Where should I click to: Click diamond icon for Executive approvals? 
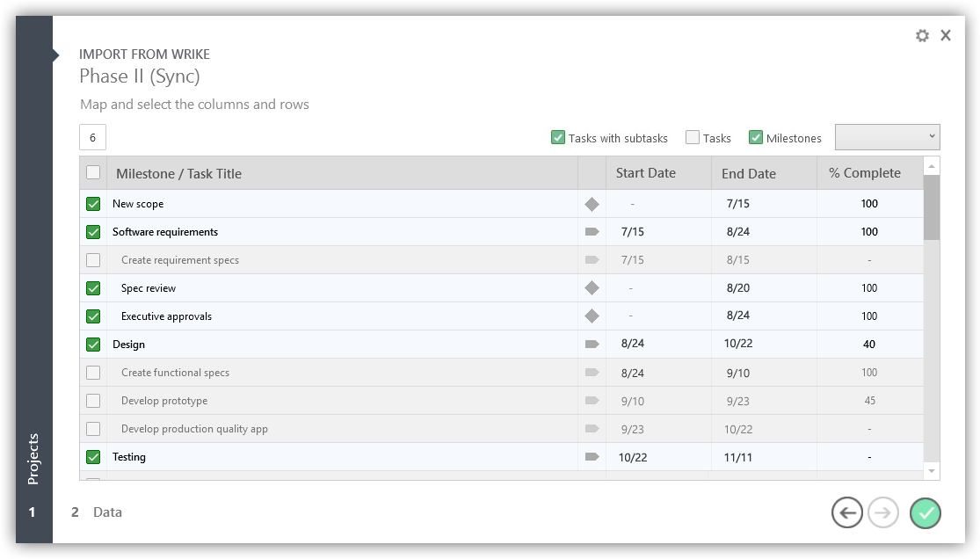pos(592,316)
